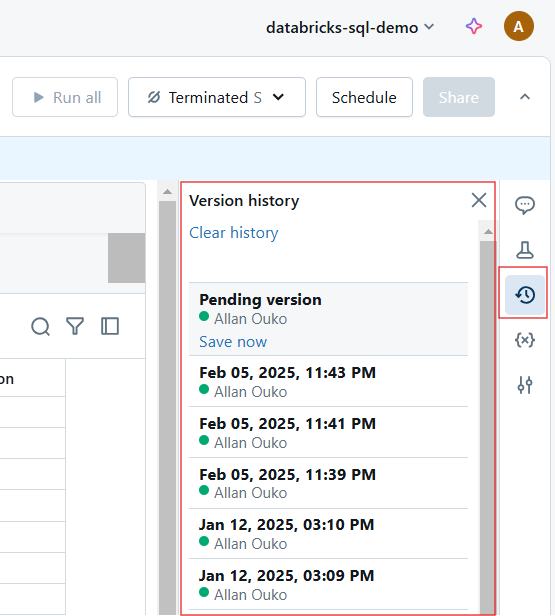This screenshot has height=616, width=555.
Task: Open the MLflow experiments flask icon
Action: point(525,250)
